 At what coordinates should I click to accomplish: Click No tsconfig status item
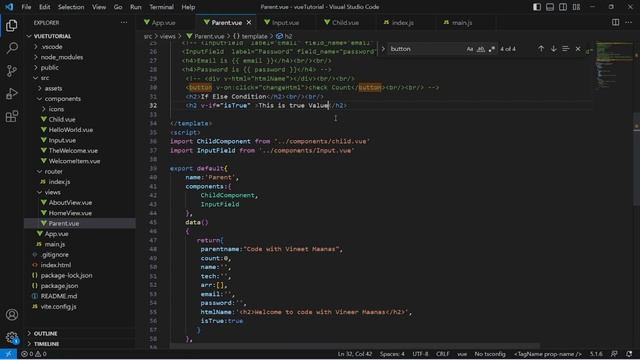pyautogui.click(x=490, y=354)
